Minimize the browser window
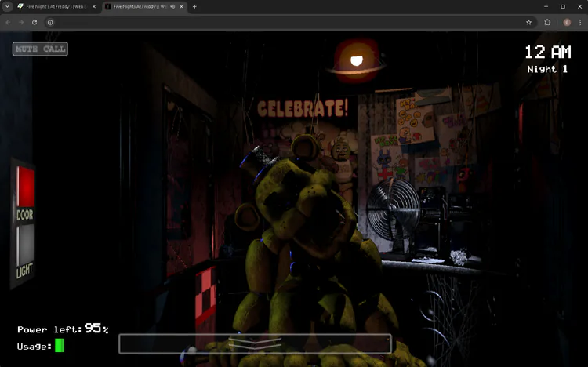588x367 pixels. (x=546, y=7)
